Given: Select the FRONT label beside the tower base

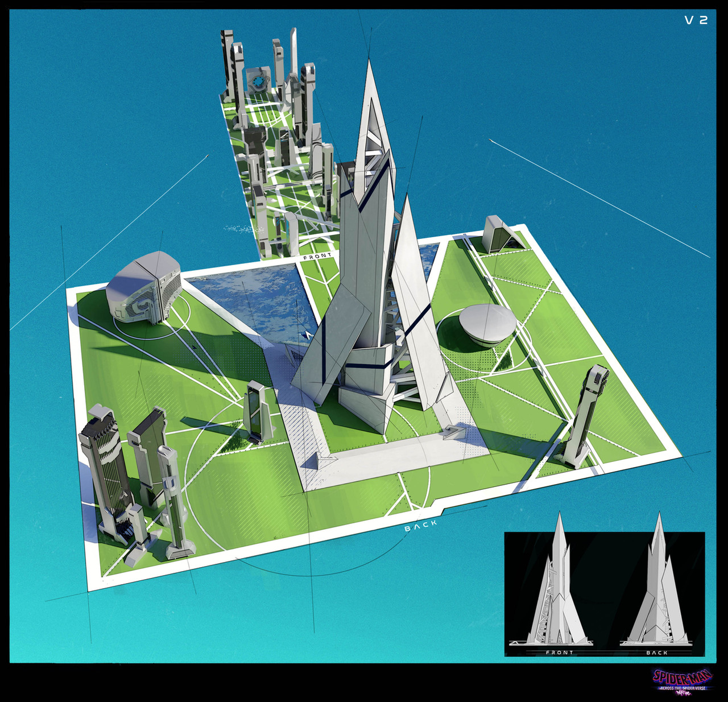Looking at the screenshot, I should 317,257.
